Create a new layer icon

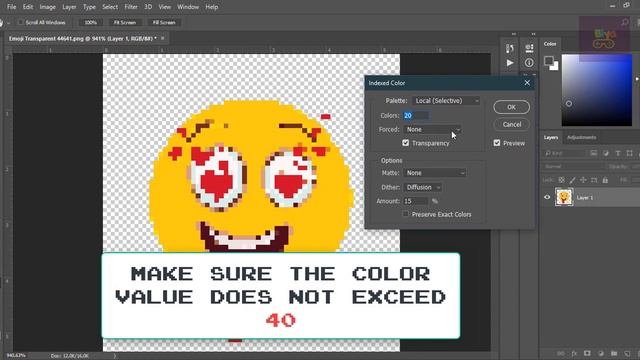pyautogui.click(x=627, y=353)
